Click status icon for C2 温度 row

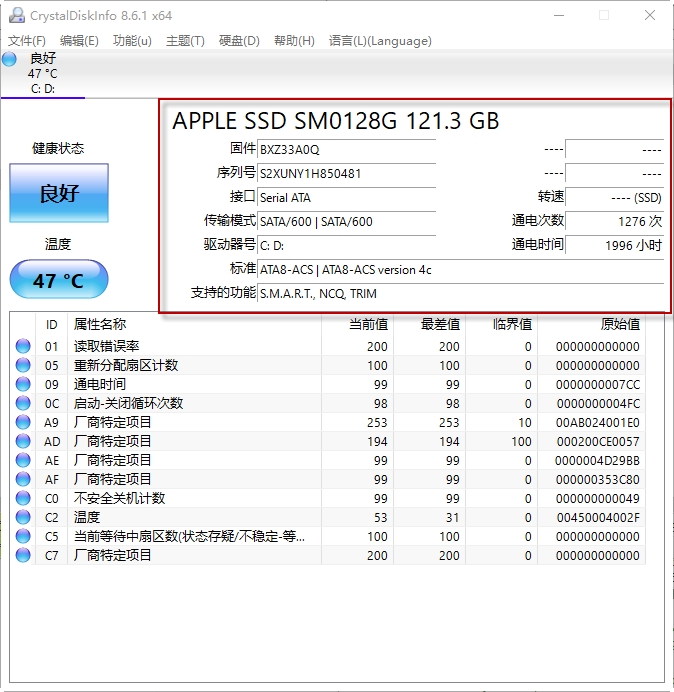click(23, 517)
